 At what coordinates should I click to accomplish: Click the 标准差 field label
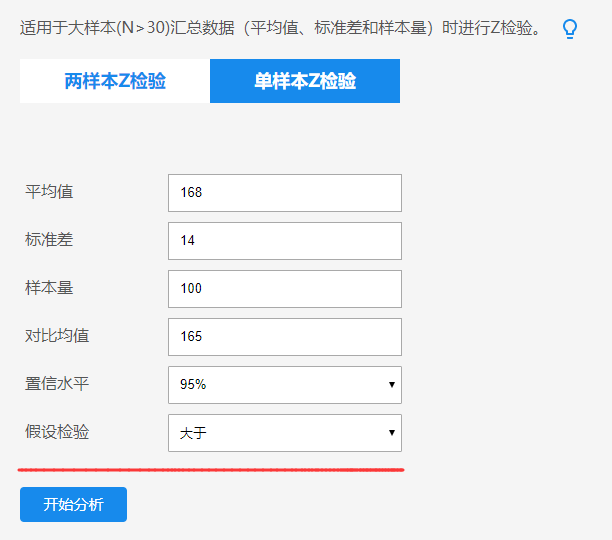point(49,240)
